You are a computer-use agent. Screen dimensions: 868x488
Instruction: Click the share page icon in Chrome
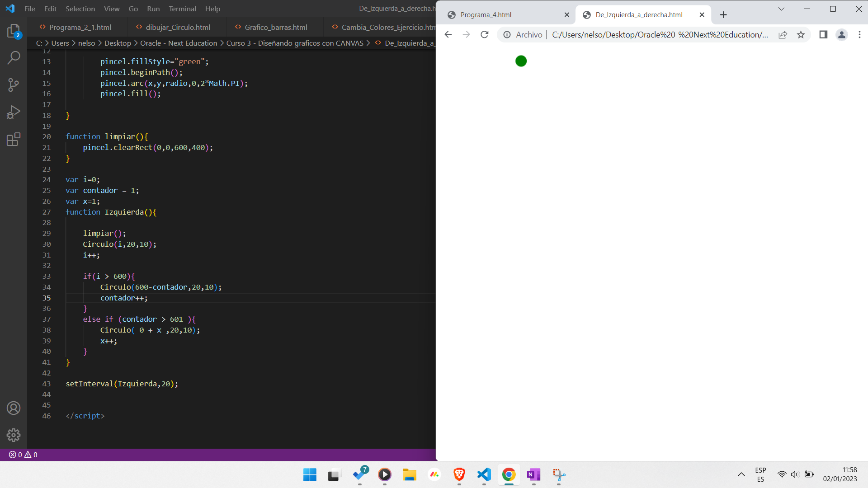point(783,35)
